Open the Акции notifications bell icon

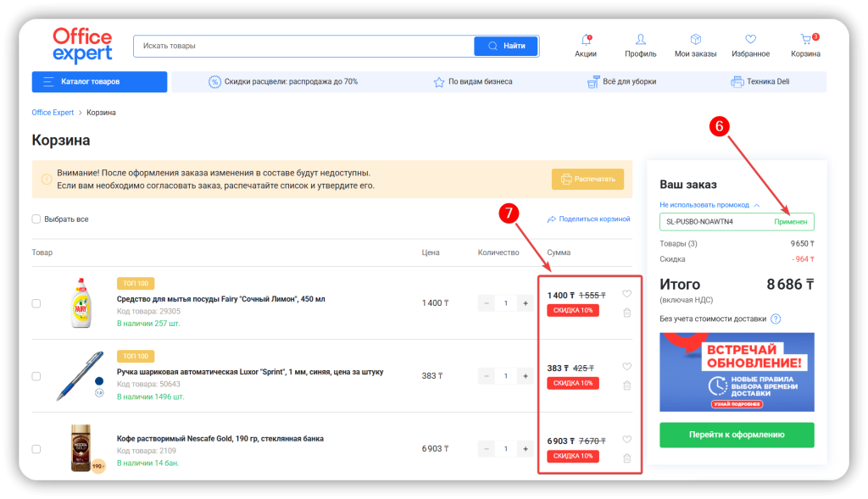click(x=586, y=39)
